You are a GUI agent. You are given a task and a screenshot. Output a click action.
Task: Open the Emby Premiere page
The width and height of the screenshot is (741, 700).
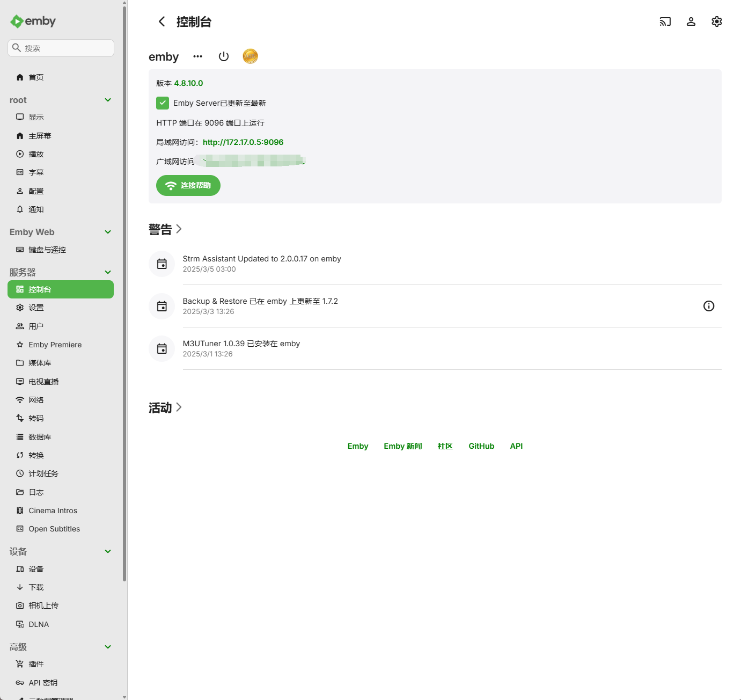[x=55, y=344]
